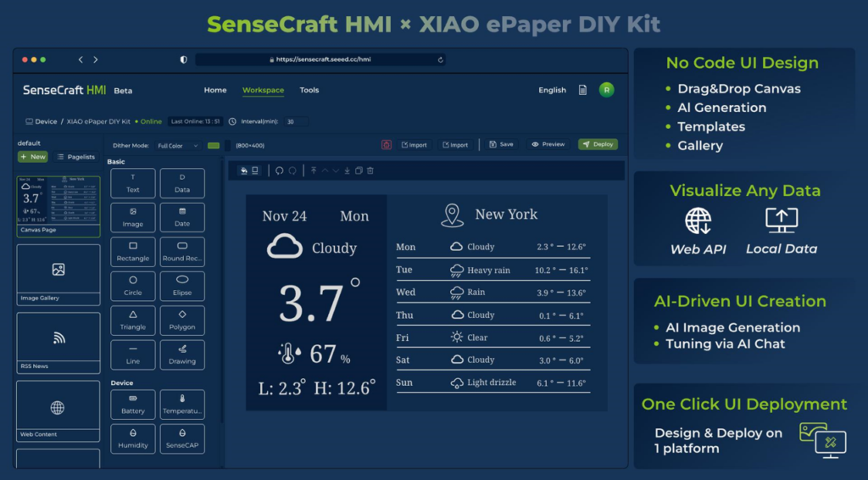868x480 pixels.
Task: Select the Polygon shape tool
Action: tap(182, 320)
